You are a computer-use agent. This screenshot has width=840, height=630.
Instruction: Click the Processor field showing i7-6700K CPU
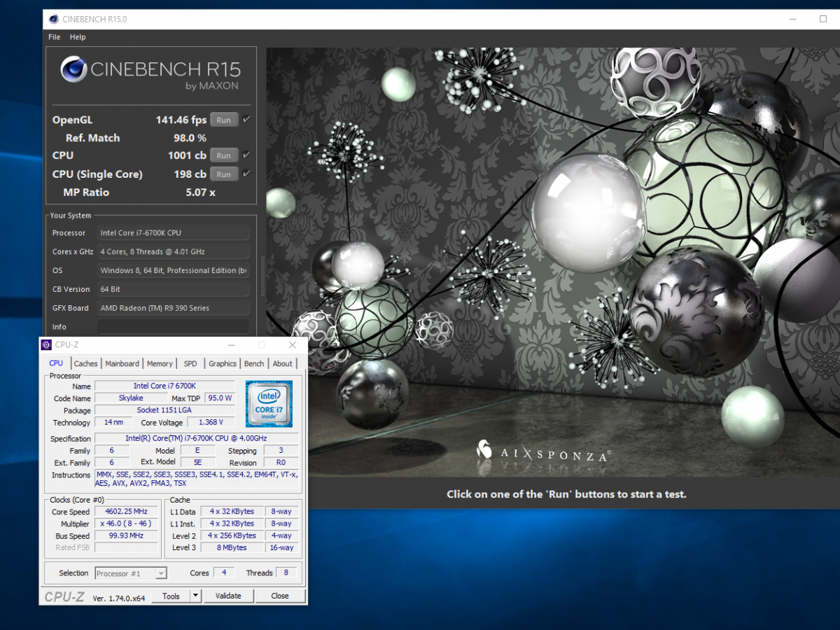click(x=173, y=232)
